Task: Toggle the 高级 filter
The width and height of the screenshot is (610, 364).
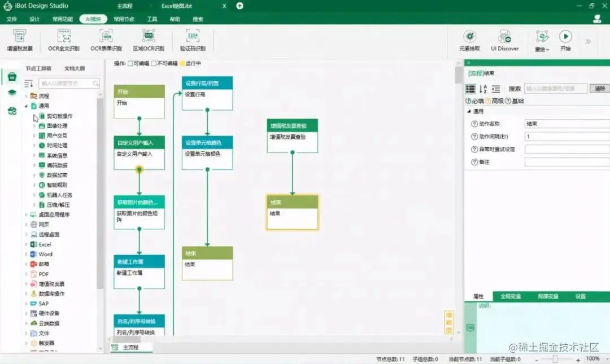Action: pyautogui.click(x=494, y=101)
